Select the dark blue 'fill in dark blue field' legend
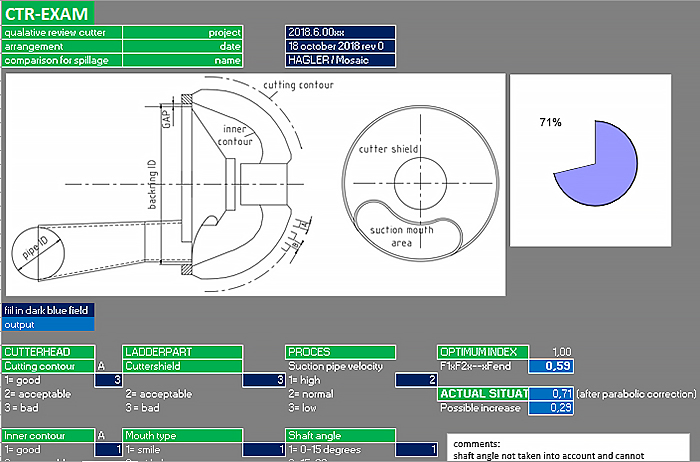This screenshot has width=700, height=462. click(47, 310)
